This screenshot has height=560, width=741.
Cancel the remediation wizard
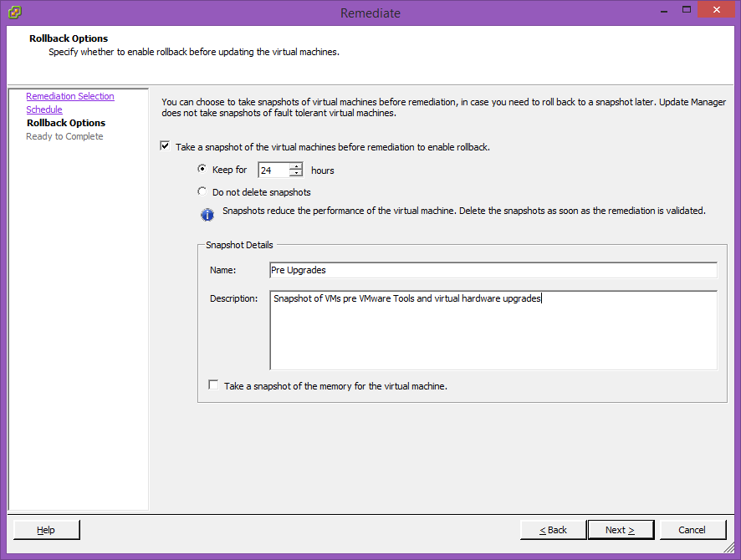pos(692,530)
